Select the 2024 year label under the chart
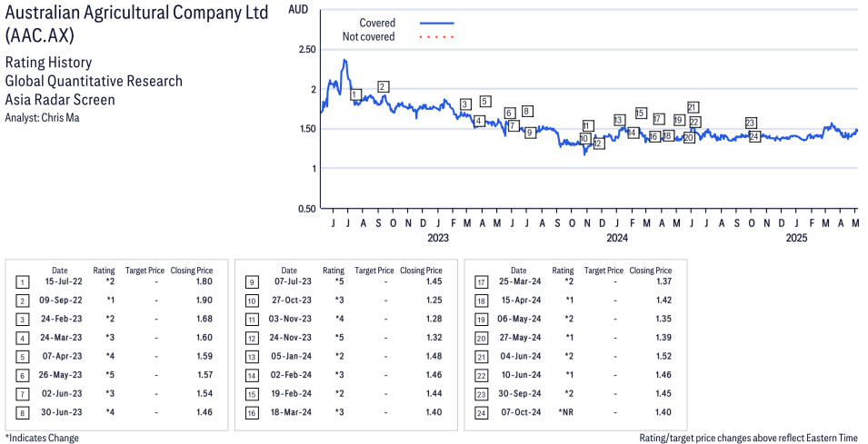The width and height of the screenshot is (868, 444). click(x=617, y=238)
